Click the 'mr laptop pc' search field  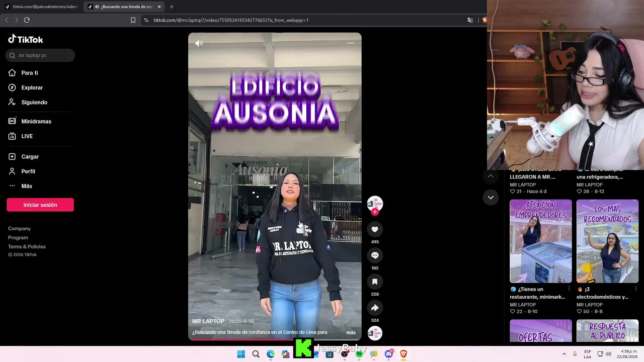40,55
